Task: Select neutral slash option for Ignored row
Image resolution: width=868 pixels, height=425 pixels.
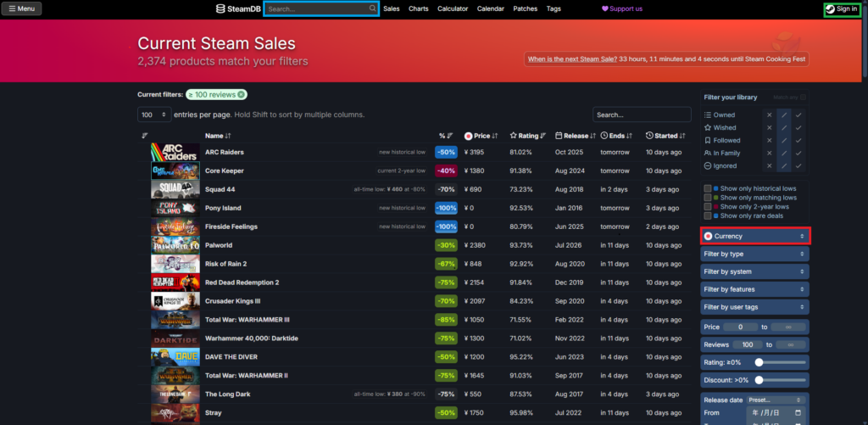Action: 784,166
